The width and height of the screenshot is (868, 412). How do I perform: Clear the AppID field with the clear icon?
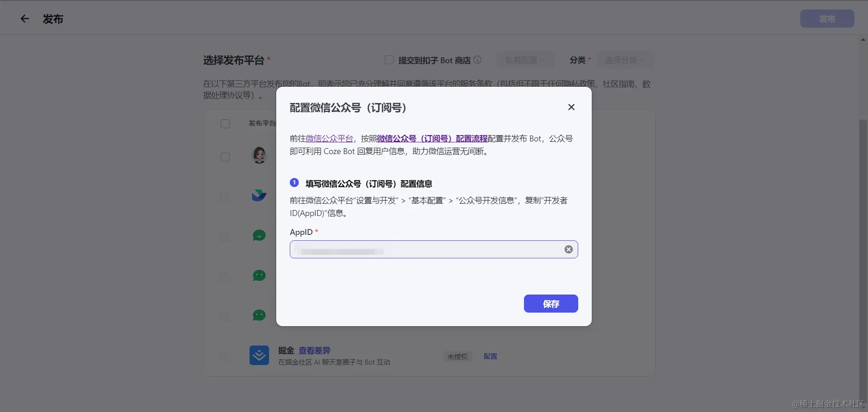click(568, 249)
